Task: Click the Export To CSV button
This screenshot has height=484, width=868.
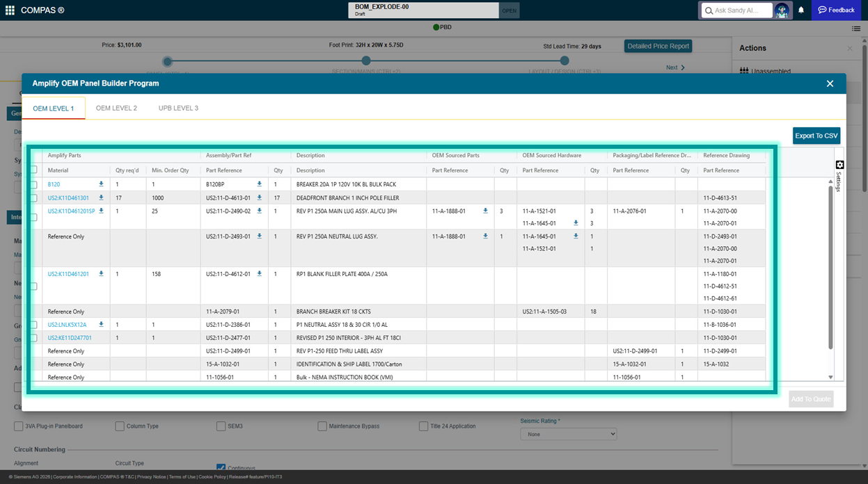Action: coord(816,136)
